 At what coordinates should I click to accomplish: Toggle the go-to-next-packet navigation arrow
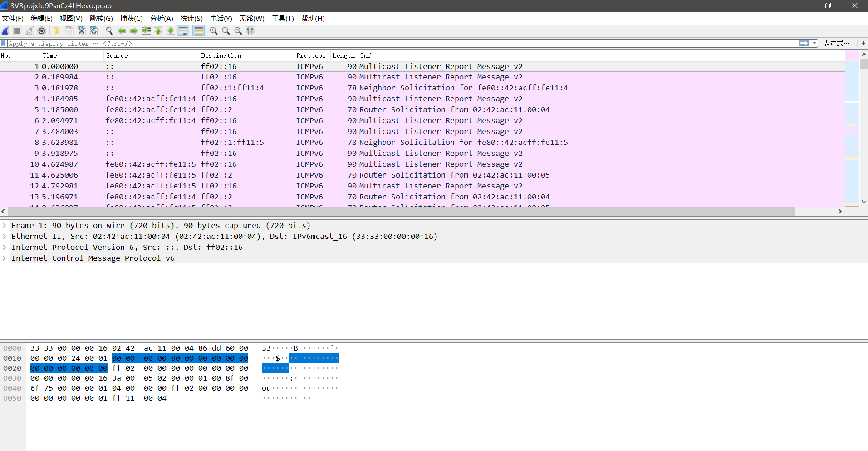(133, 31)
